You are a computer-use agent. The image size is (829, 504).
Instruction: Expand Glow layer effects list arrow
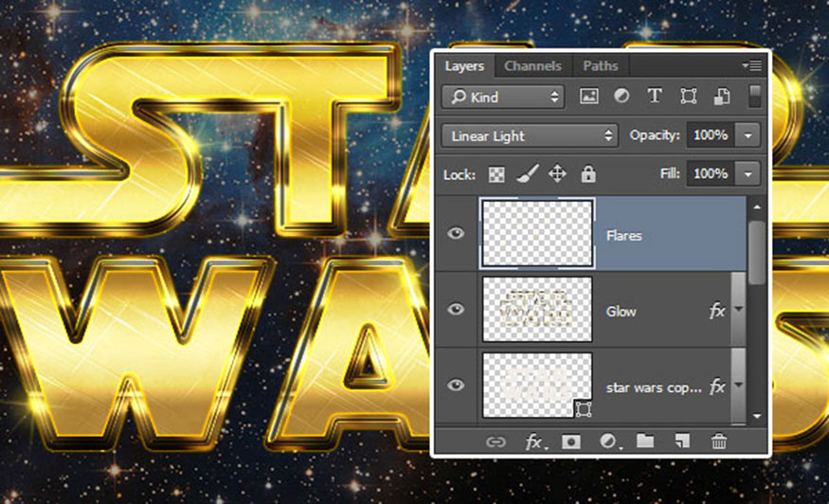pyautogui.click(x=739, y=310)
